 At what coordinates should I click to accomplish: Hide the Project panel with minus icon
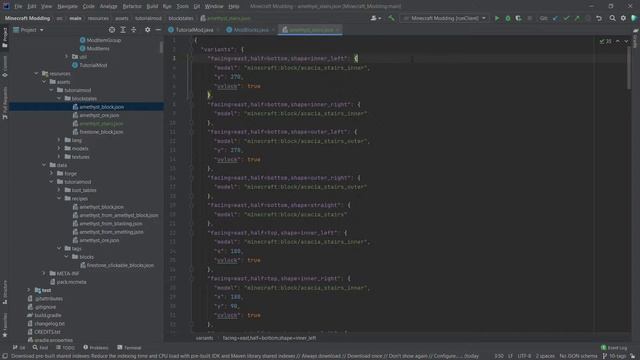point(158,30)
